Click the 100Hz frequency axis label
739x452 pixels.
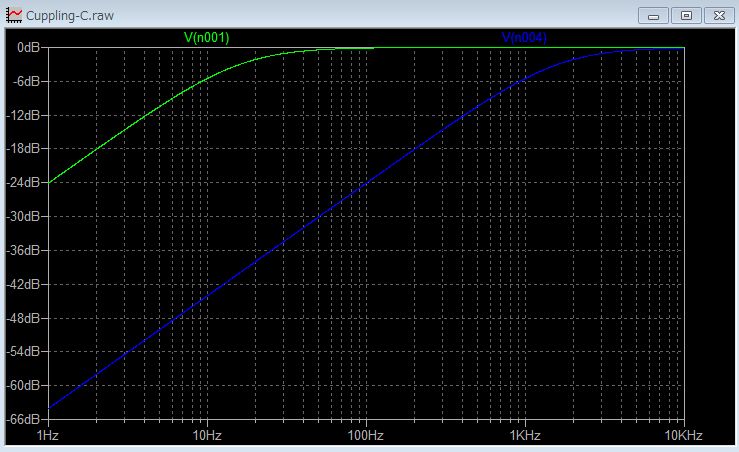(x=365, y=435)
